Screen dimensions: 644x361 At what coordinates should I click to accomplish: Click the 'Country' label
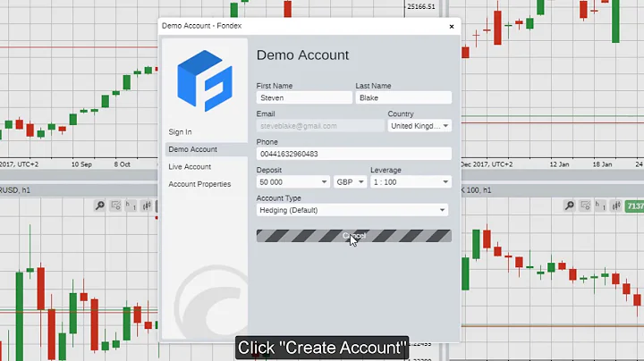401,114
